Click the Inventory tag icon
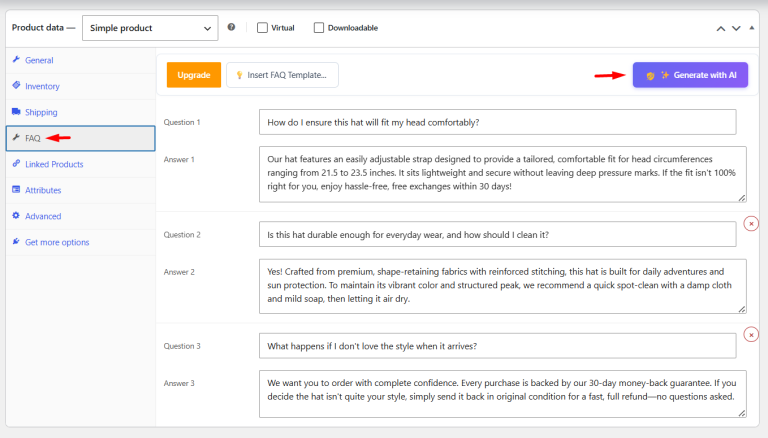Screen dimensions: 768x438 coord(16,85)
